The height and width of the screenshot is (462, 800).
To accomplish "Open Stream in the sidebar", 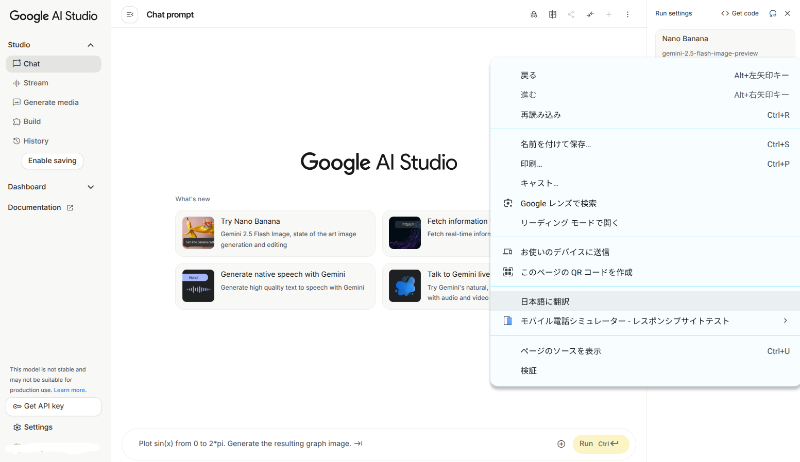I will 54,83.
